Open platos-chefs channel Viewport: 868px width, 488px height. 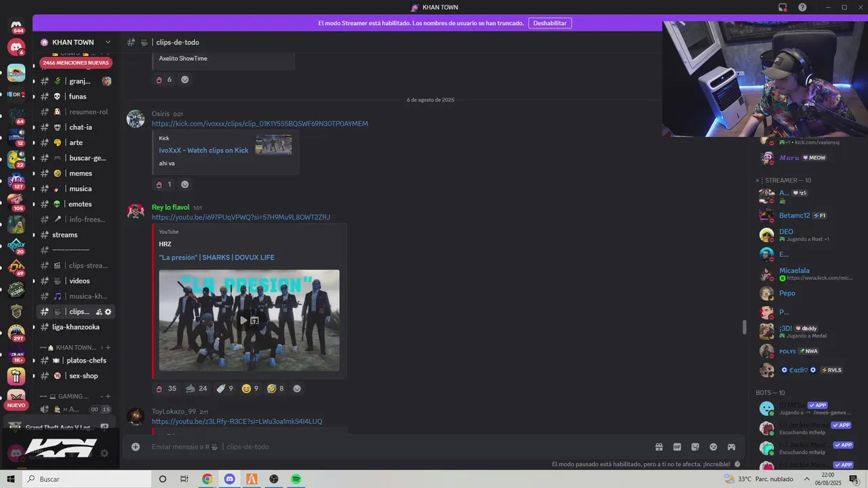(75, 361)
